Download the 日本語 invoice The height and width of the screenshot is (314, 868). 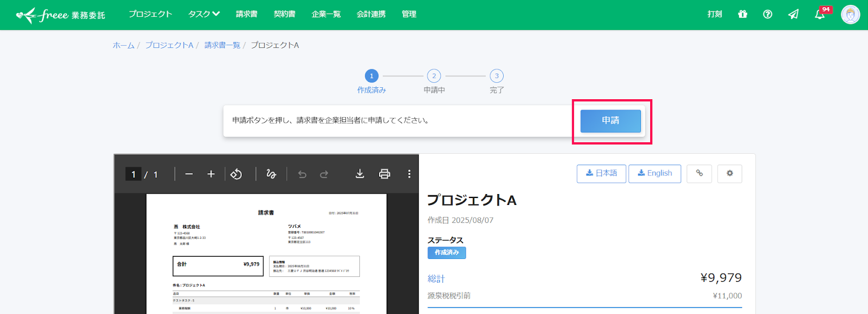point(601,173)
